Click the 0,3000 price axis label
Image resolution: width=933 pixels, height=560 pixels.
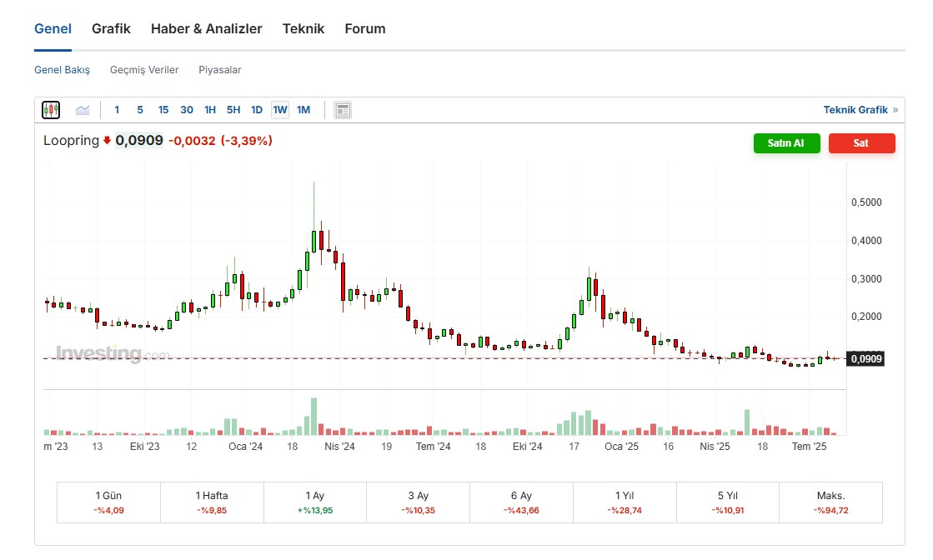pyautogui.click(x=866, y=279)
